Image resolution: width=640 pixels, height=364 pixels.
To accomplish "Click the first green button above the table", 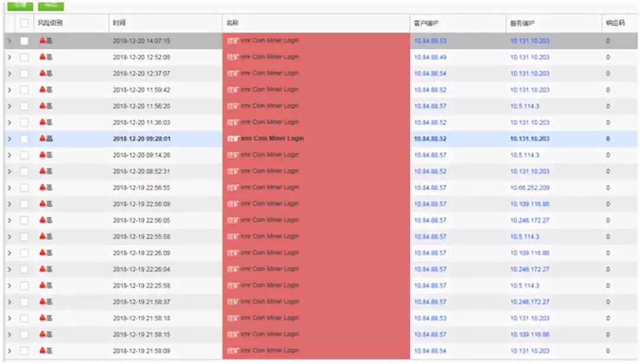I will click(x=20, y=5).
